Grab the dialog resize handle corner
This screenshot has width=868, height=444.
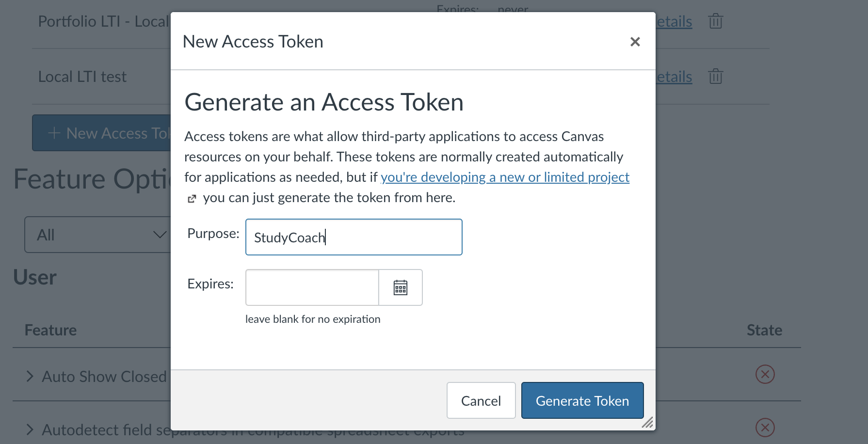pyautogui.click(x=648, y=423)
